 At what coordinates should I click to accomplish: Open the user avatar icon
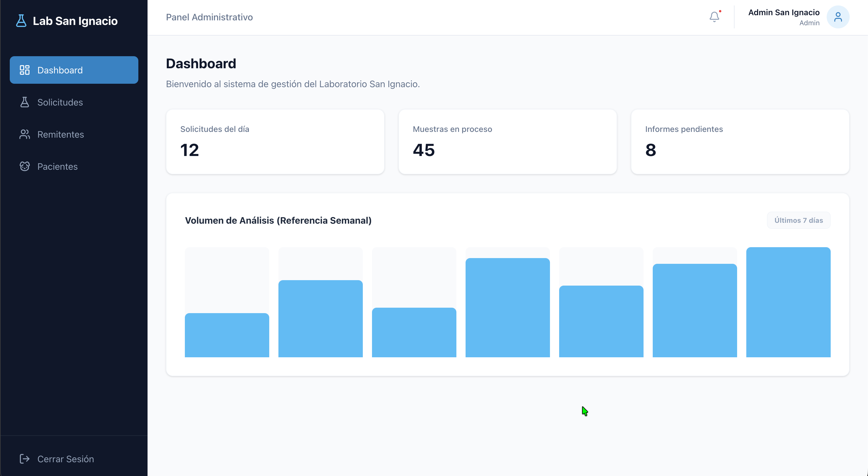click(838, 17)
